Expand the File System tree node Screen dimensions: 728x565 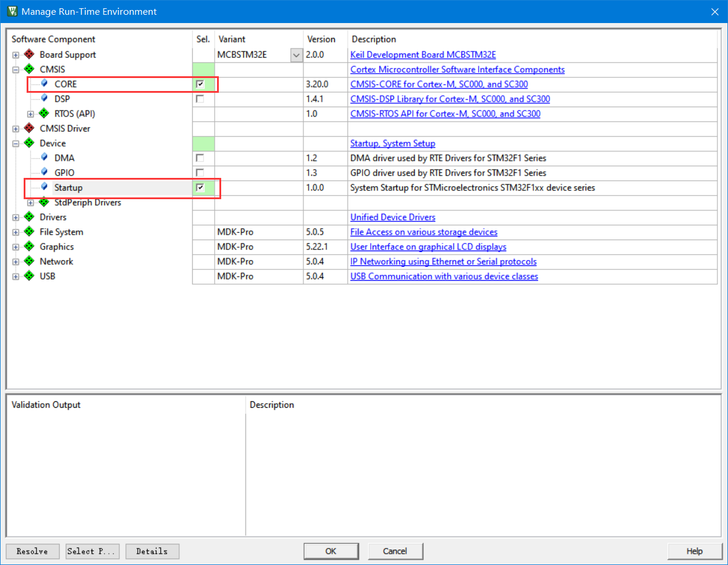[x=16, y=232]
